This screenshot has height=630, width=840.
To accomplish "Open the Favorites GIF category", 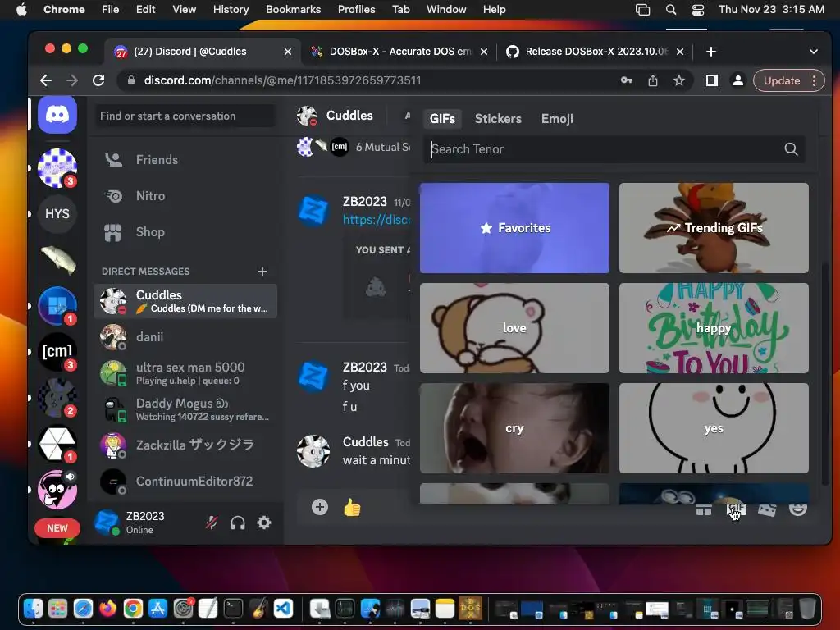I will [515, 228].
